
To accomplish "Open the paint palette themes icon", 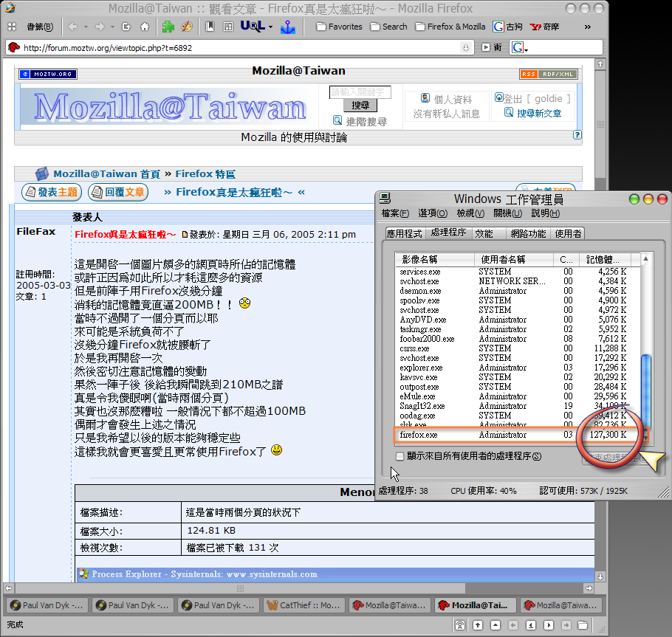I will (x=186, y=27).
